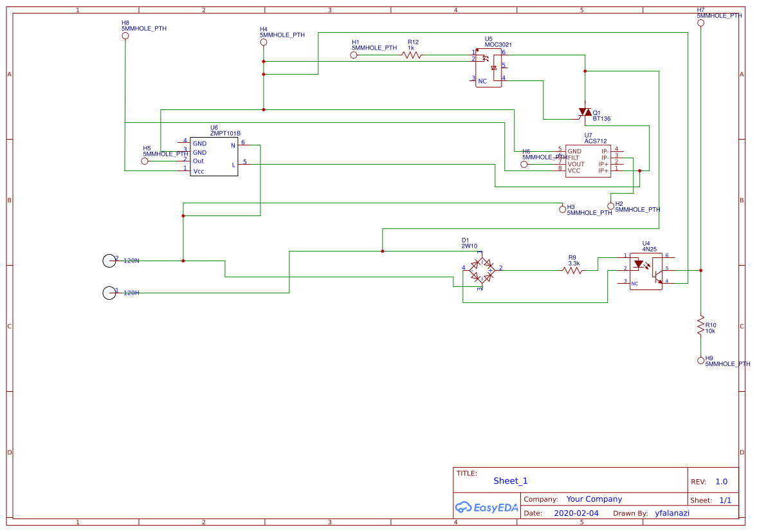The width and height of the screenshot is (757, 532).
Task: Click the 120N connector terminal
Action: pyautogui.click(x=109, y=261)
